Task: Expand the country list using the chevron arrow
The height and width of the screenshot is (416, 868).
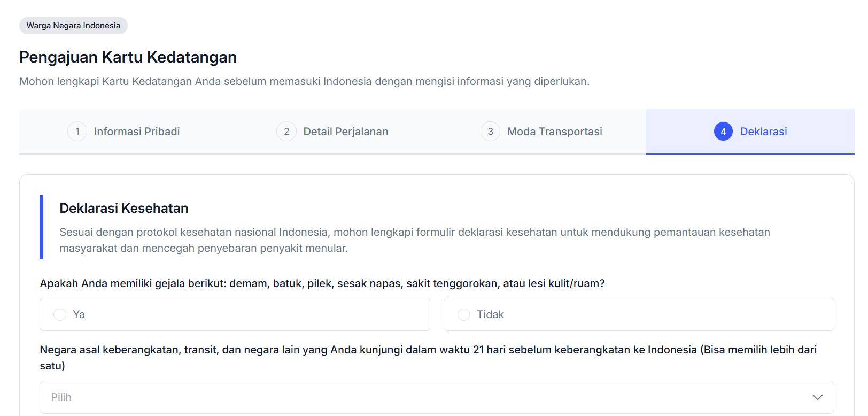Action: [817, 397]
